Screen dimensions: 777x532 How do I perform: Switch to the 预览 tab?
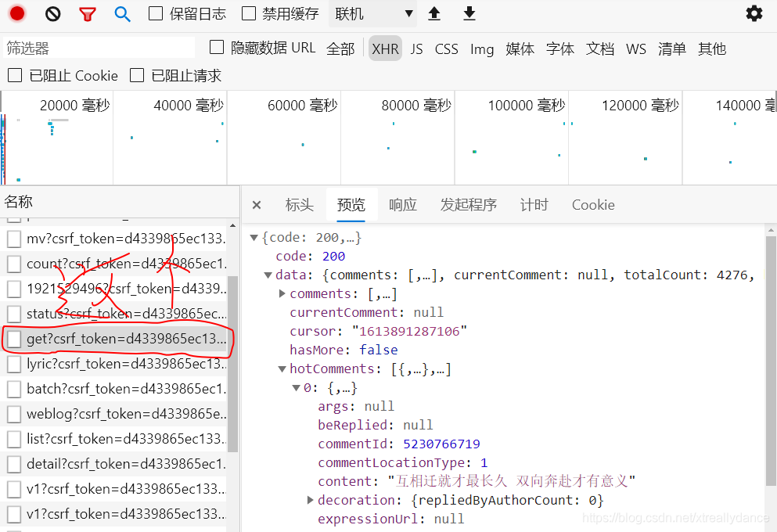coord(351,204)
